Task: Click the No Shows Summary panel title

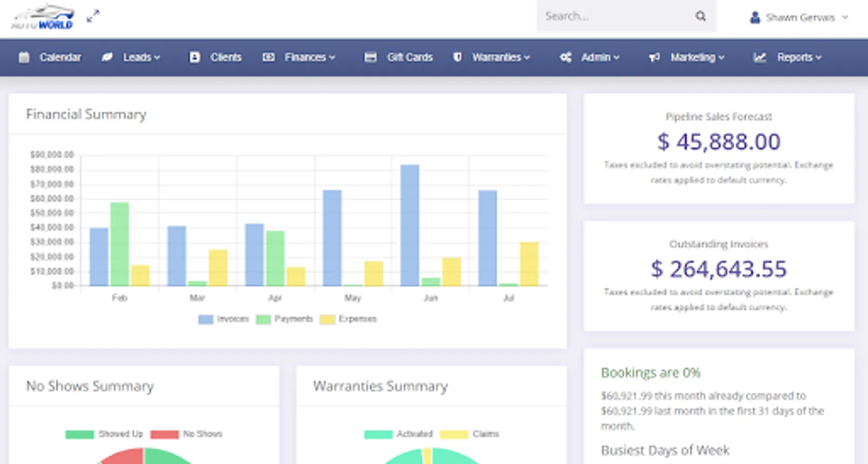Action: tap(90, 386)
